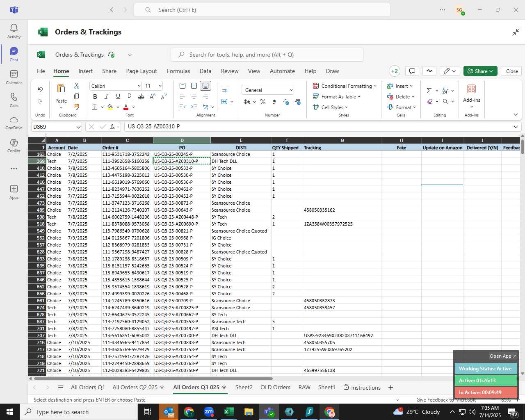
Task: Open the font color dropdown arrow
Action: [133, 107]
